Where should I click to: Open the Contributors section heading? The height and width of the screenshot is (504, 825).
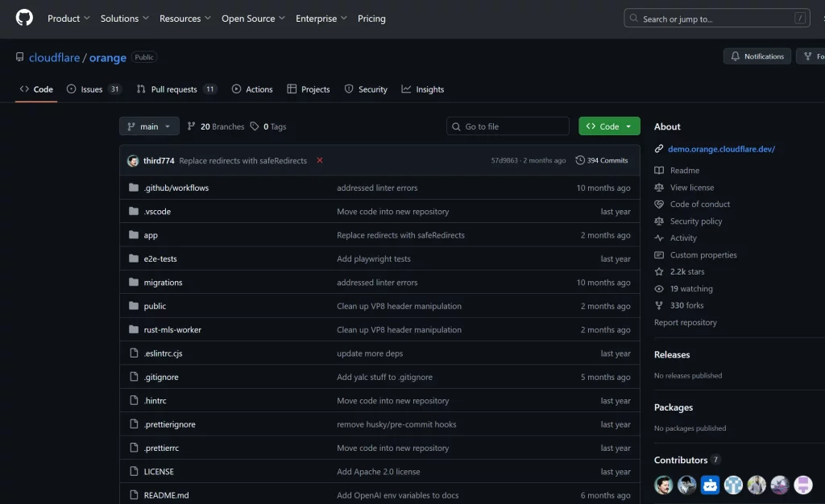(x=680, y=460)
